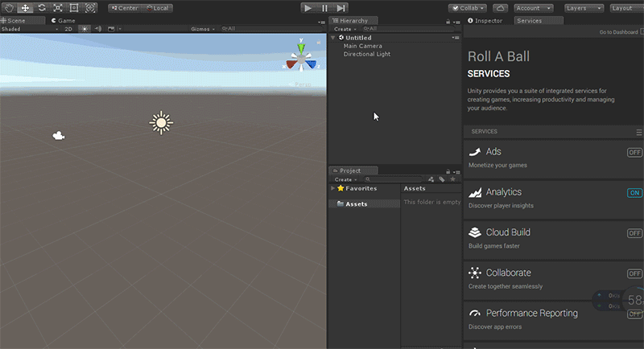Viewport: 644px width, 349px height.
Task: Select the Hand tool
Action: 9,8
